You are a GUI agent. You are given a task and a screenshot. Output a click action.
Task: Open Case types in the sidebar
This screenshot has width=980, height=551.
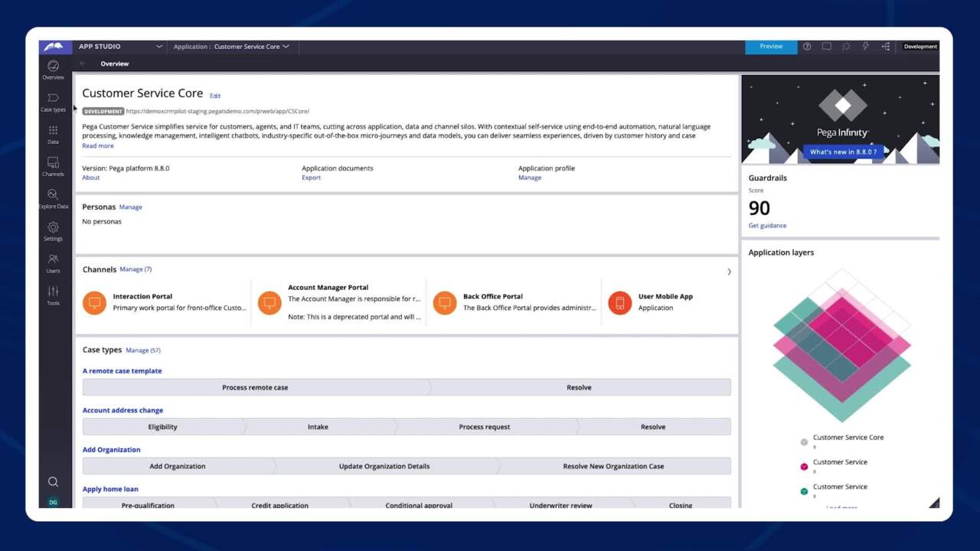coord(53,102)
